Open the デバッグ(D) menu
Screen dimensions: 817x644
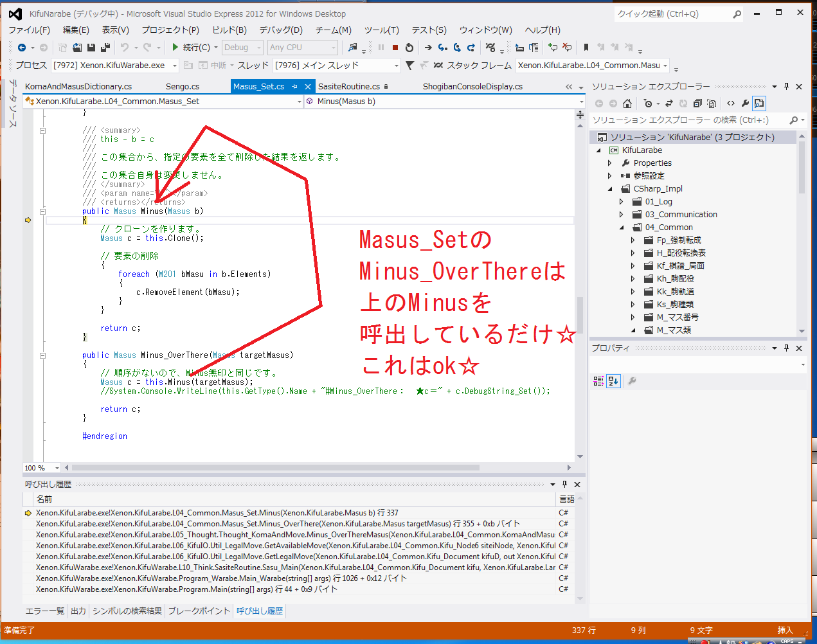coord(280,30)
